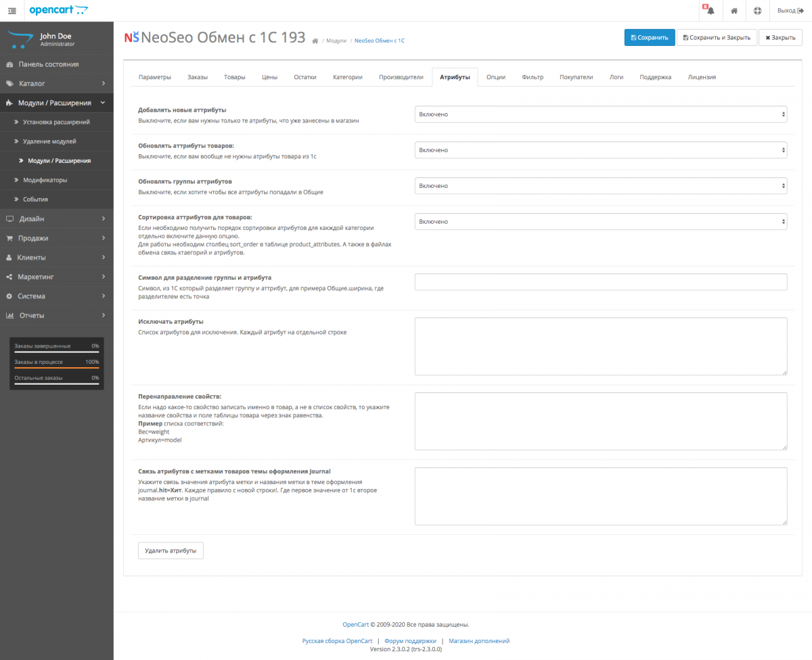812x660 pixels.
Task: Open the Опции tab
Action: [496, 77]
